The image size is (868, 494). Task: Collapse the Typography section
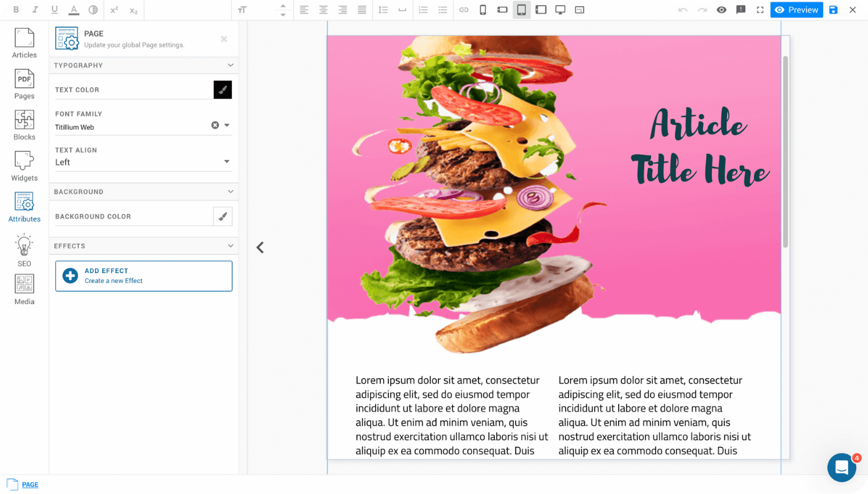(x=231, y=65)
